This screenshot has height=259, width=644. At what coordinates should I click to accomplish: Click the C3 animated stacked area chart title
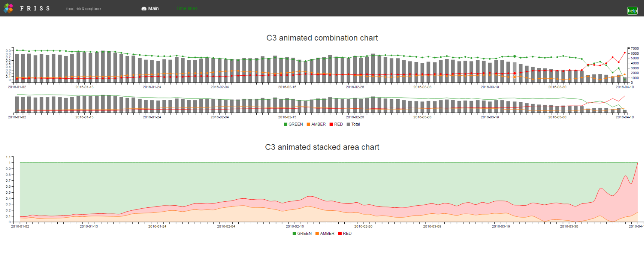tap(322, 147)
